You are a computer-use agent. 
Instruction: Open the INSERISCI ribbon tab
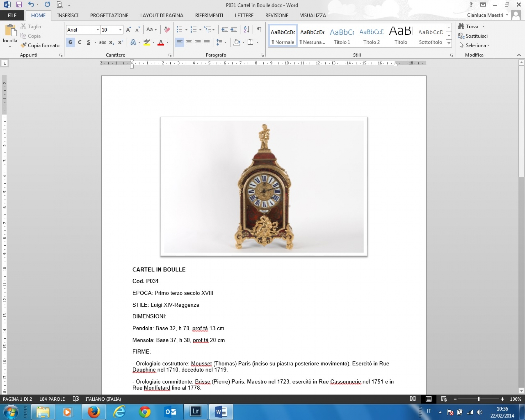coord(68,15)
